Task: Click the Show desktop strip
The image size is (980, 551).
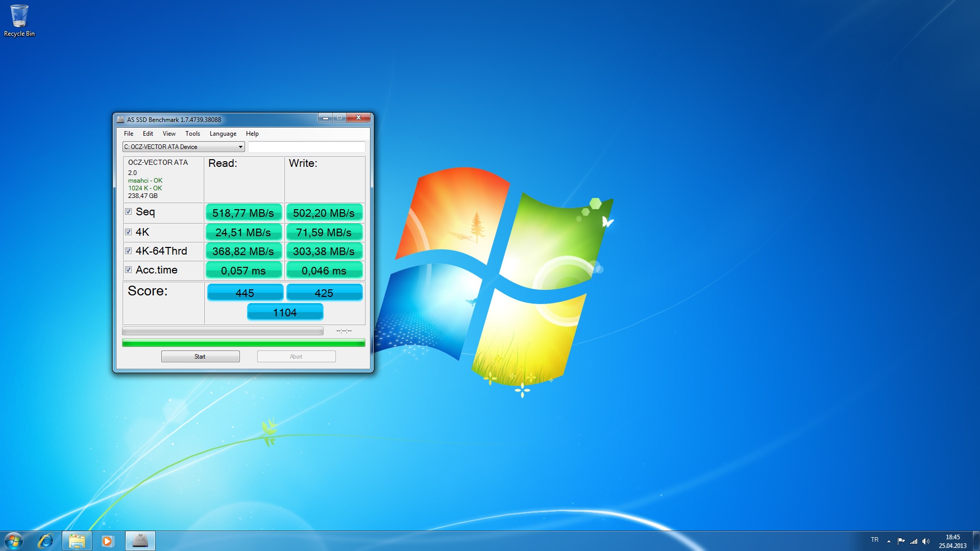Action: (976, 541)
